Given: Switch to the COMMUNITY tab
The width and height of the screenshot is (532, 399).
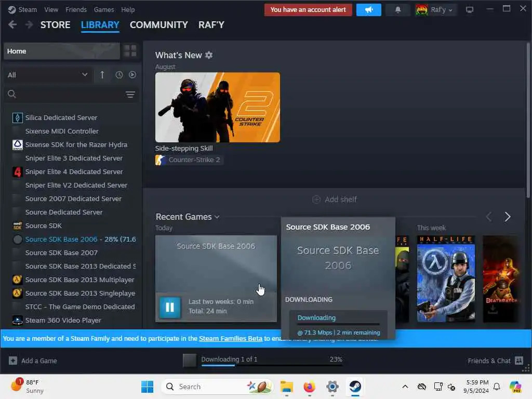Looking at the screenshot, I should (x=159, y=25).
